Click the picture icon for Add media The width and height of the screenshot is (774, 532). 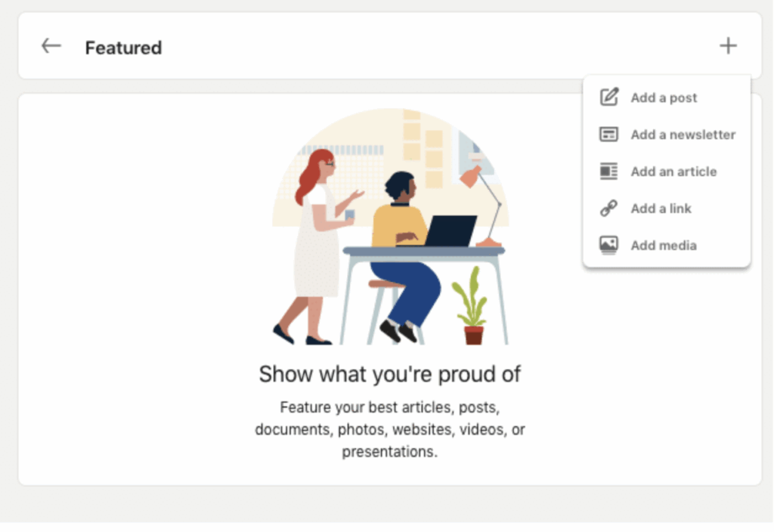coord(609,246)
